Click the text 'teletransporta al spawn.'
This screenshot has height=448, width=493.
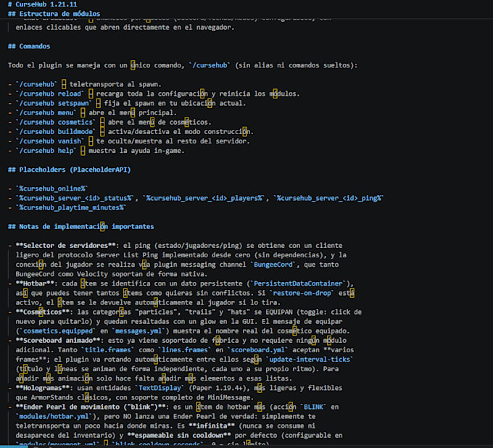[115, 84]
